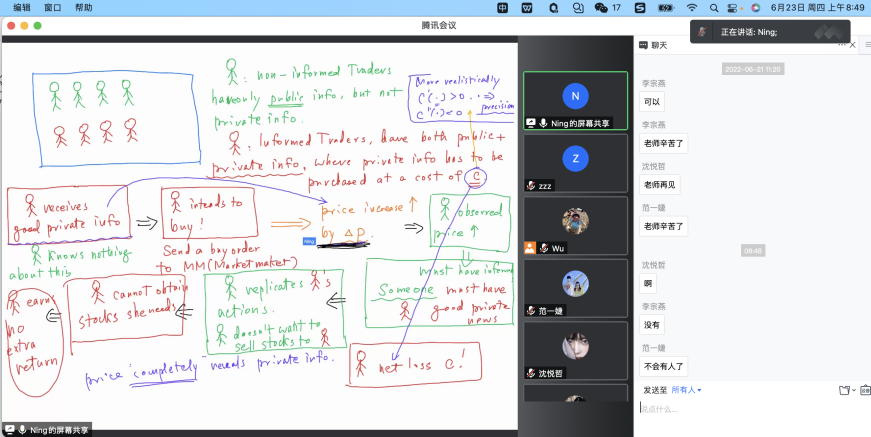
Task: Open the 帮助 menu
Action: point(84,7)
